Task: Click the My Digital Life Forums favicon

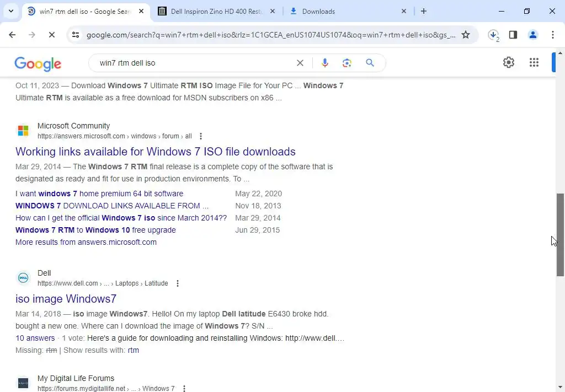Action: (x=23, y=383)
